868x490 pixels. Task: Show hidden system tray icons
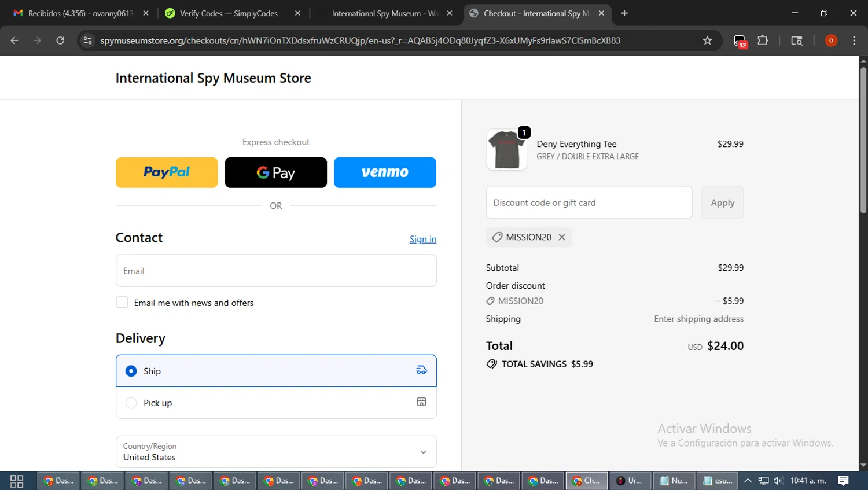748,481
